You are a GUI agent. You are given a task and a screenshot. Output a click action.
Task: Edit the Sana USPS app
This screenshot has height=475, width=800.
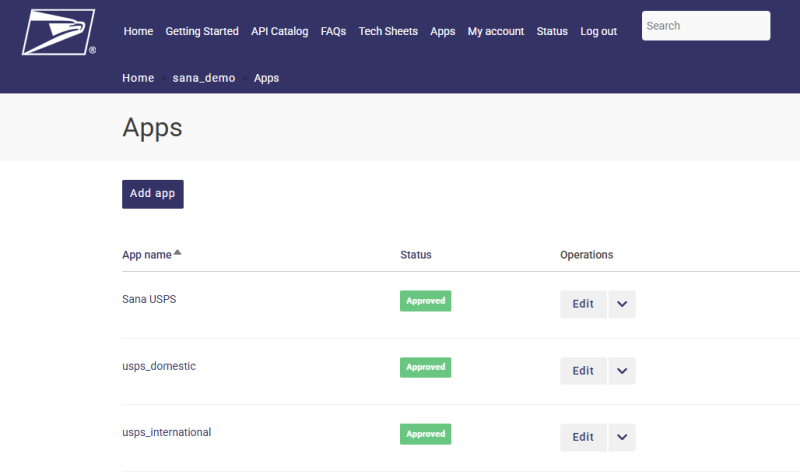(583, 304)
